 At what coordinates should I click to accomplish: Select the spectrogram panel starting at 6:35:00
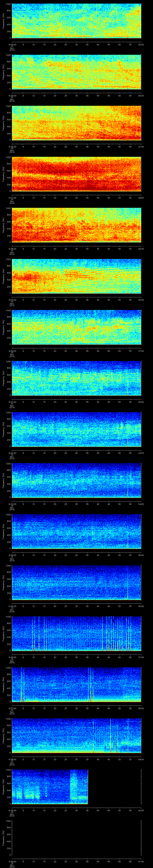click(x=76, y=583)
